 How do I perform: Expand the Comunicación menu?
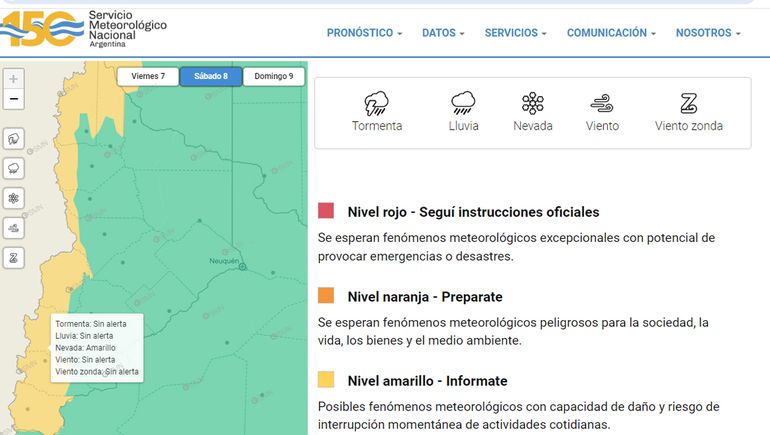pos(611,33)
